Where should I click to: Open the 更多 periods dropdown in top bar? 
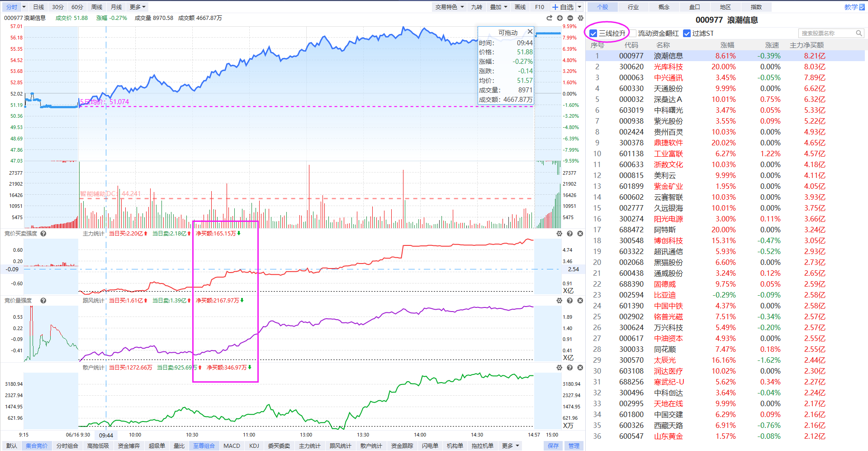tap(138, 7)
